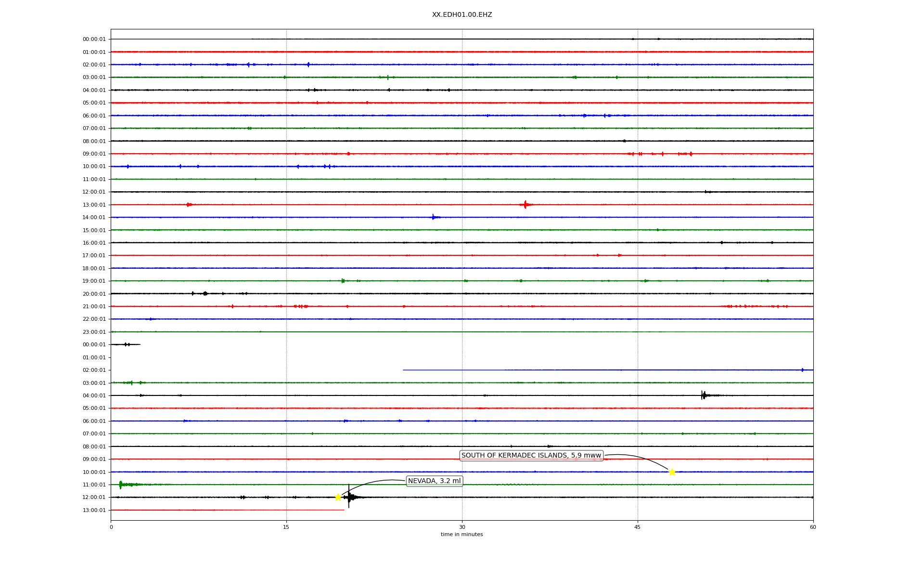The width and height of the screenshot is (924, 578).
Task: Click the 45 tick on the time axis
Action: pos(637,527)
